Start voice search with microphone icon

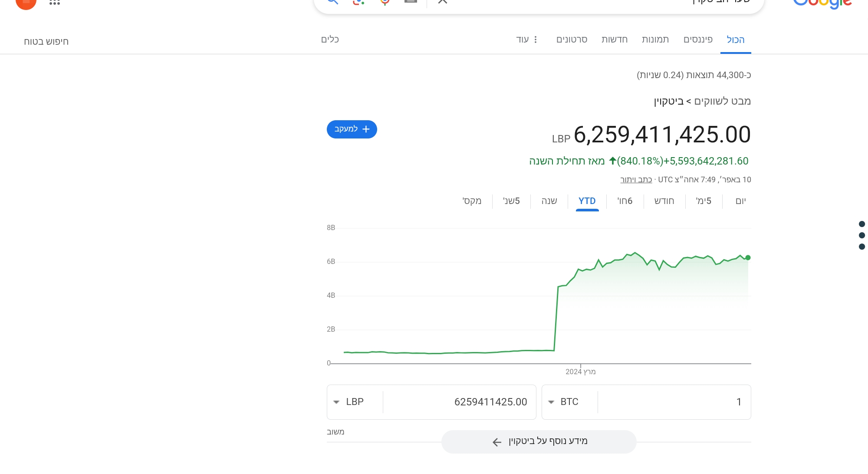385,1
